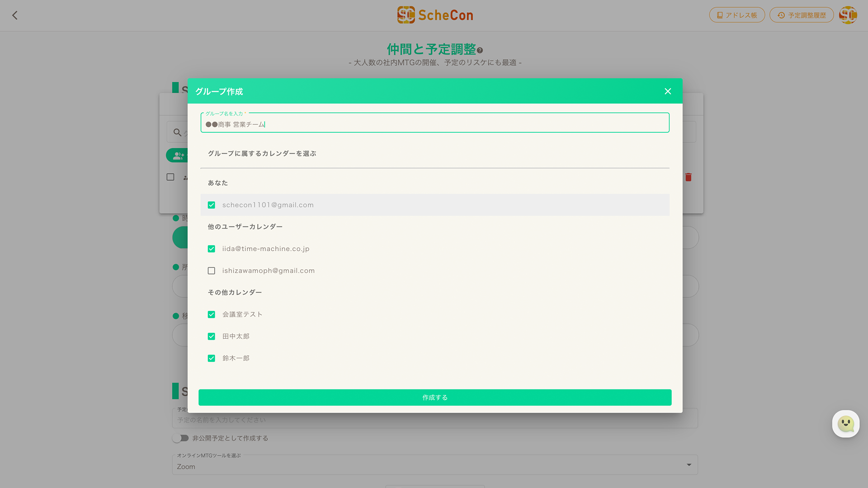Click the red trash delete icon
This screenshot has height=488, width=868.
click(x=688, y=177)
